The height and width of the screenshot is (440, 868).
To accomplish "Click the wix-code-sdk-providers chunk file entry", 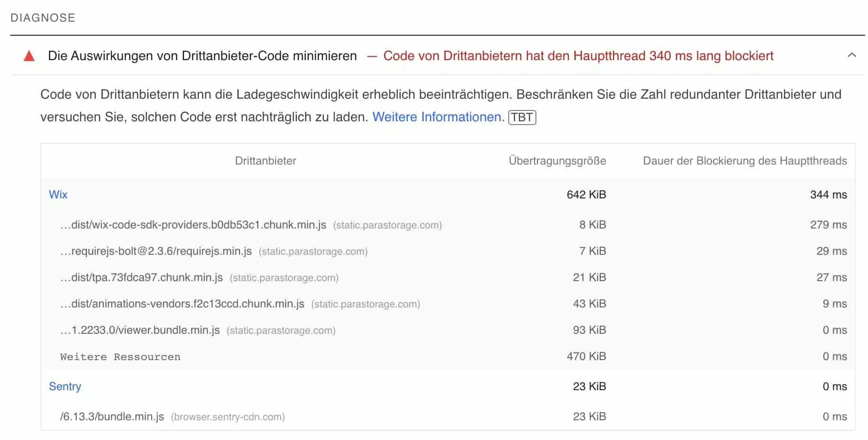I will (193, 225).
